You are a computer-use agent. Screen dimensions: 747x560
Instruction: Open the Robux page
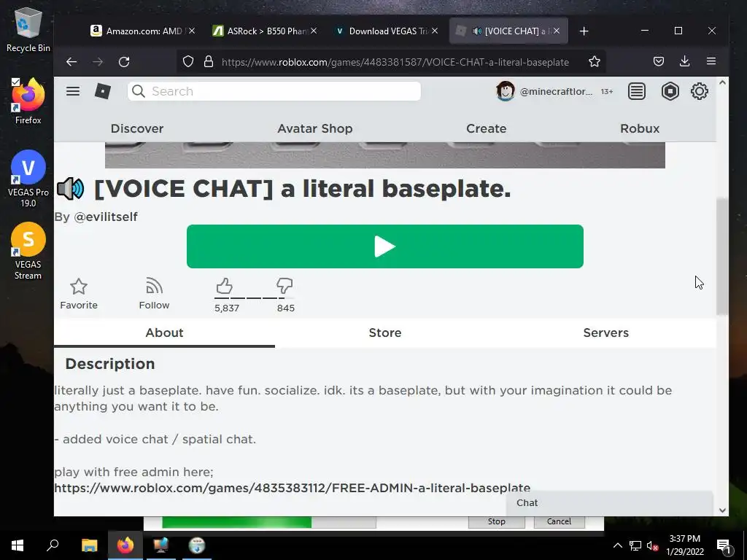click(x=640, y=128)
